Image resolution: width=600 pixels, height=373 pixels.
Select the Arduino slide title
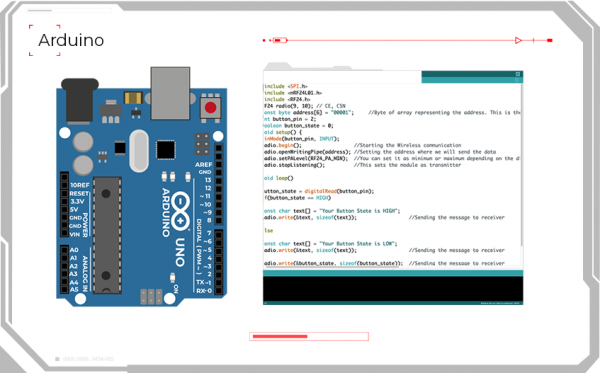pos(71,40)
